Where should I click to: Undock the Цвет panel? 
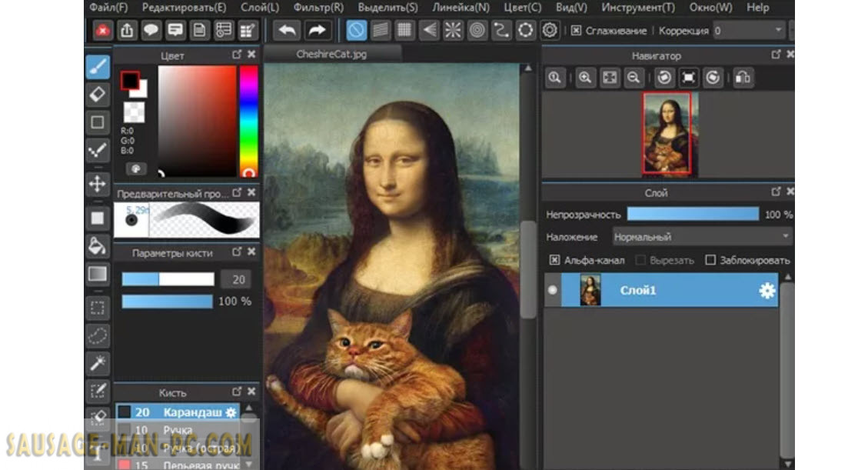point(237,55)
